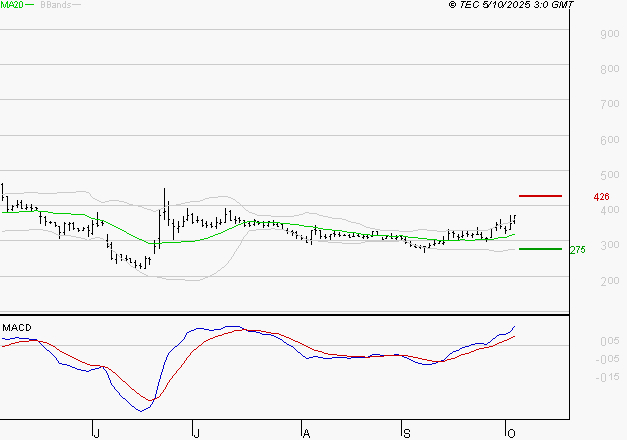The image size is (627, 440).
Task: Select the A month marker on time axis
Action: (x=305, y=432)
